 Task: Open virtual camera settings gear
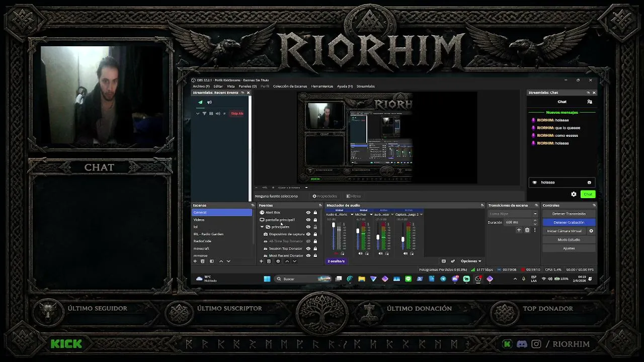591,231
